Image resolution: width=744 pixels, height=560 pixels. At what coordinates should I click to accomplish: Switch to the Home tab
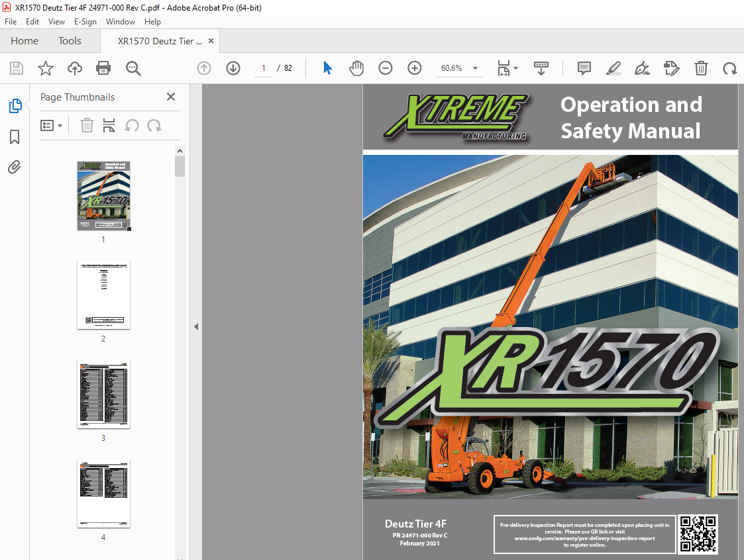(x=25, y=41)
